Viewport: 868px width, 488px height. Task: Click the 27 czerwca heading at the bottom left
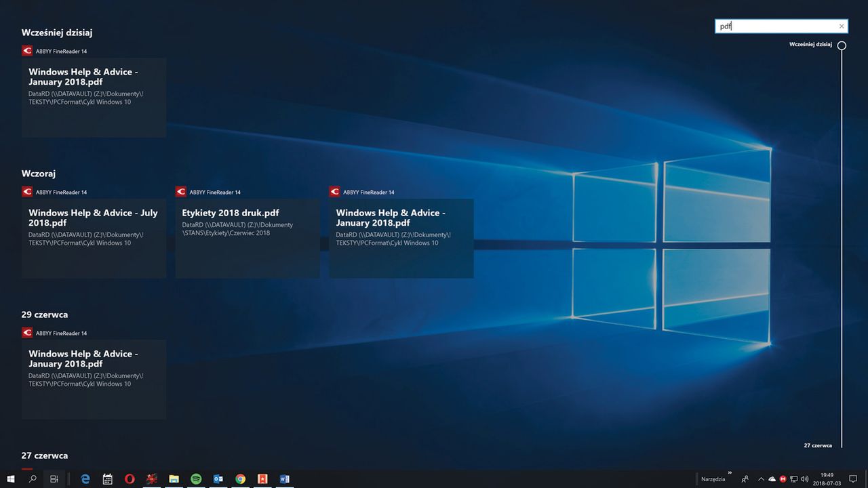click(x=45, y=455)
